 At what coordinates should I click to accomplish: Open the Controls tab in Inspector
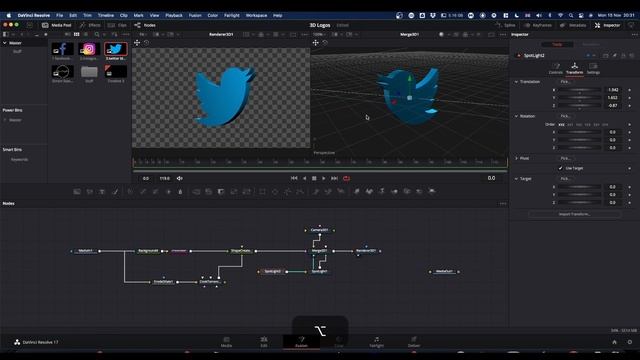coord(556,68)
